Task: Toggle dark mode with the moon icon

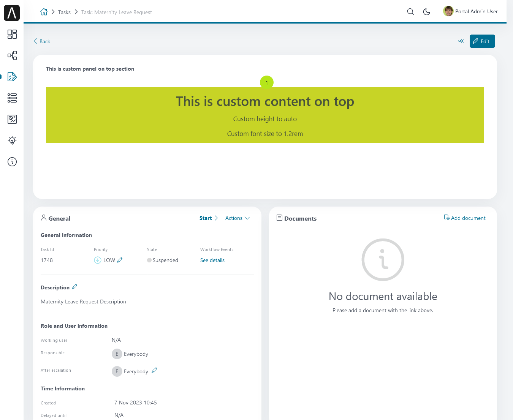Action: [427, 12]
